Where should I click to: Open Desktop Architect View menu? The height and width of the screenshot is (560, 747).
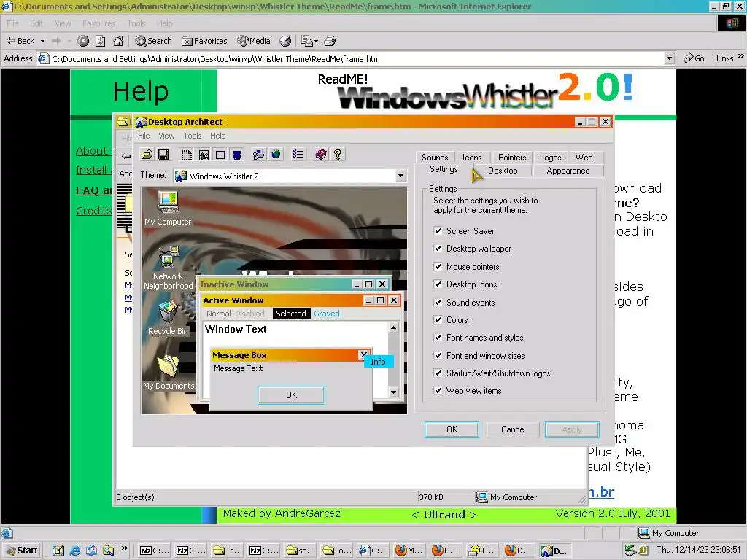point(166,136)
